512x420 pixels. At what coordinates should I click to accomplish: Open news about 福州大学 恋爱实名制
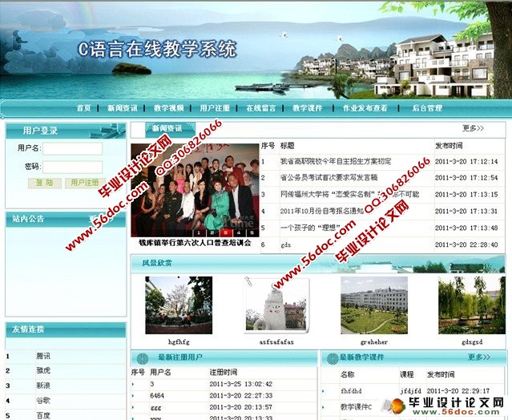click(349, 194)
